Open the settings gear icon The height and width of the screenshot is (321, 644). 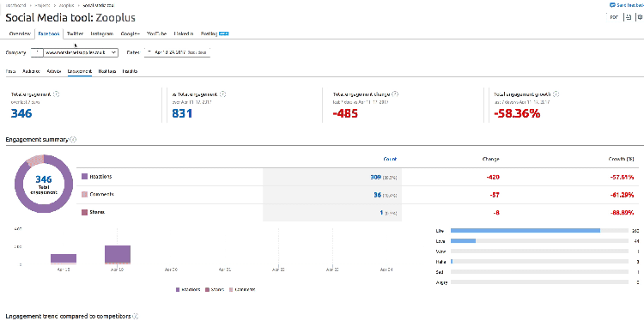[640, 17]
